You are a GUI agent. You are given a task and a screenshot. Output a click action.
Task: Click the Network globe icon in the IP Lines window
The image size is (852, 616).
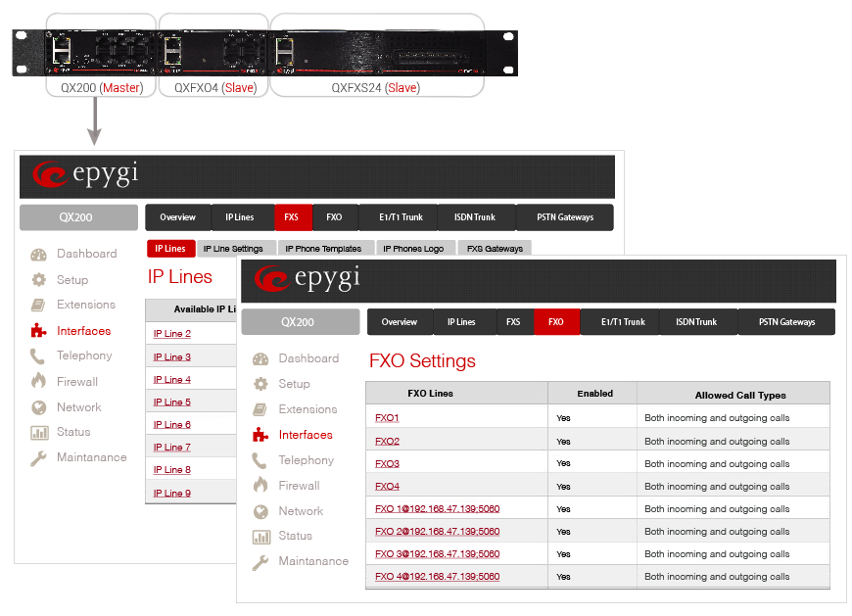coord(38,407)
